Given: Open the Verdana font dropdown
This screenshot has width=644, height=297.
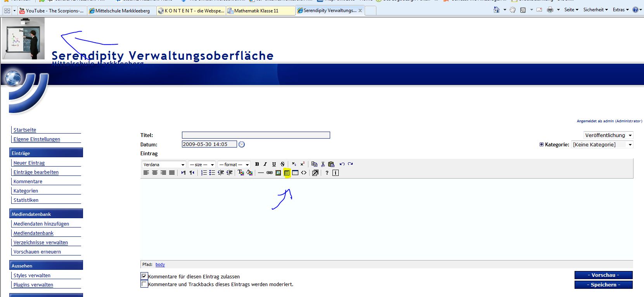Looking at the screenshot, I should 164,165.
